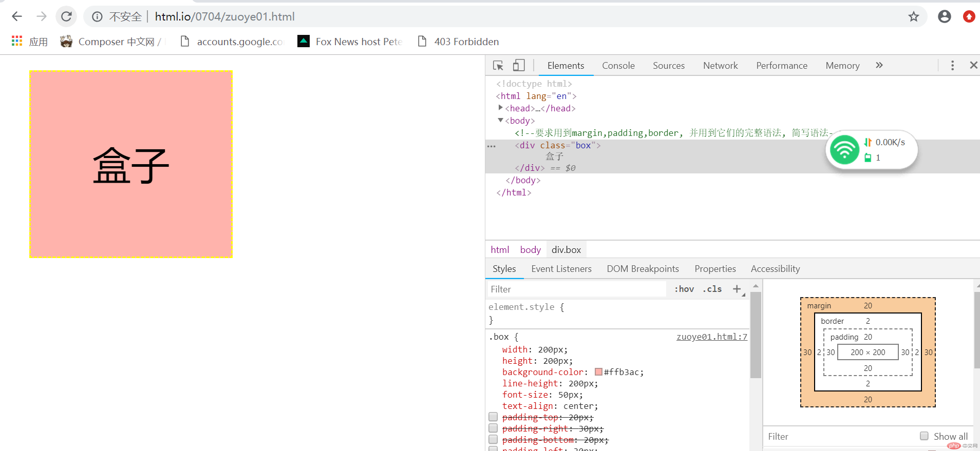Select the html lang en node
Image resolution: width=980 pixels, height=451 pixels.
(536, 96)
